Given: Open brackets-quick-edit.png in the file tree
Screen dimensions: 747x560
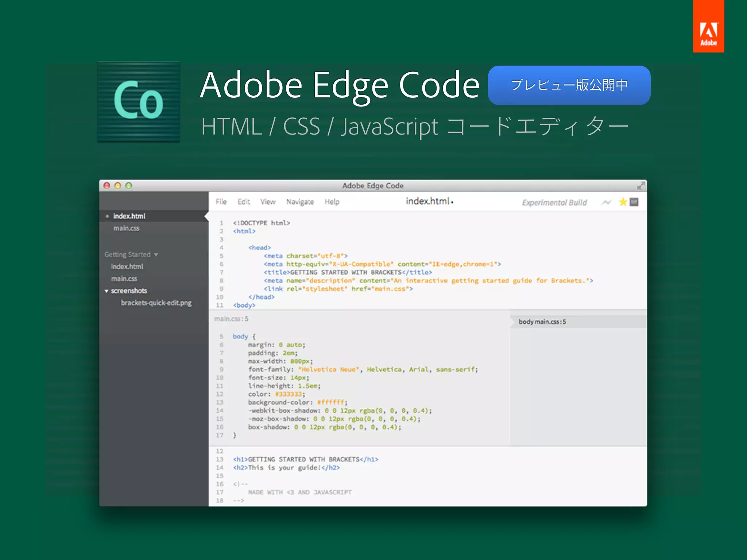Looking at the screenshot, I should coord(156,303).
